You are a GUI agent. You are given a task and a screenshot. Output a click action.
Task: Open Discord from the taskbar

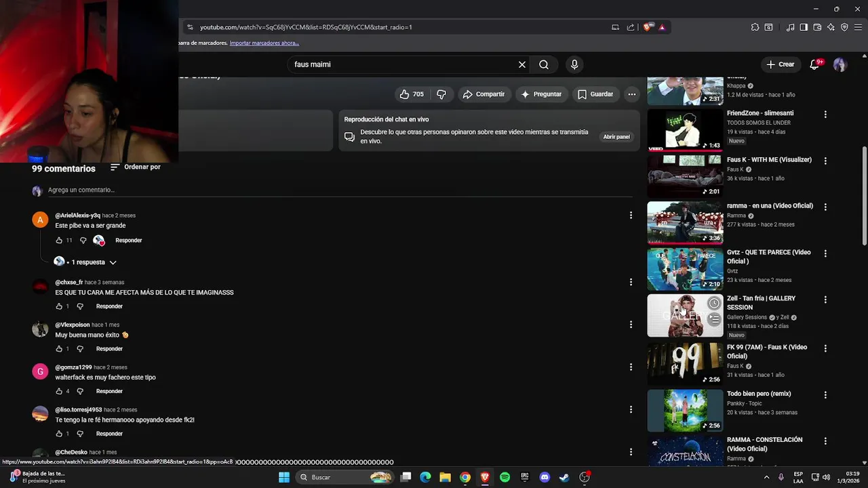545,477
